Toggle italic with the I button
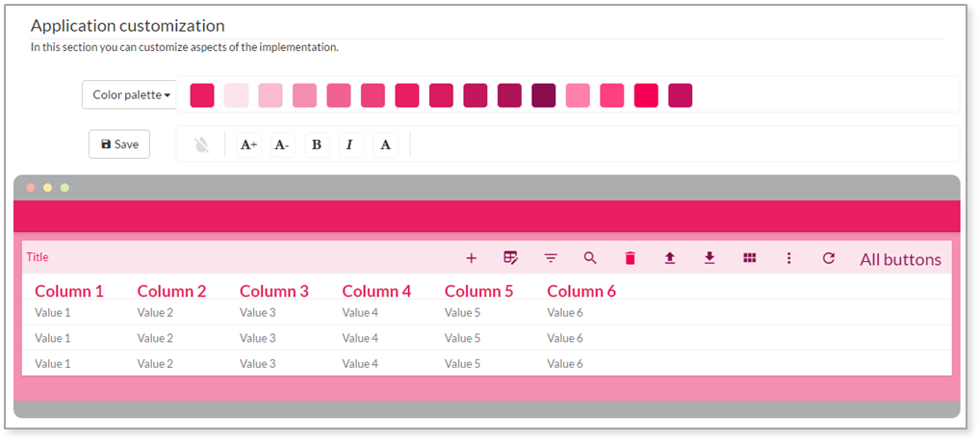This screenshot has height=442, width=980. (x=350, y=145)
